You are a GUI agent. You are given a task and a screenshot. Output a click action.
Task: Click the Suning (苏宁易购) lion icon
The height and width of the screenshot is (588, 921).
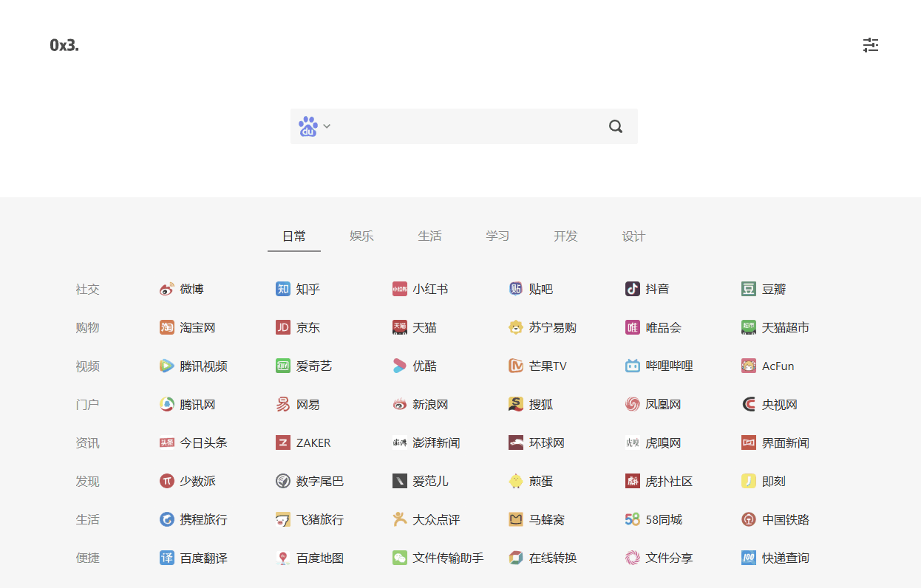[516, 327]
